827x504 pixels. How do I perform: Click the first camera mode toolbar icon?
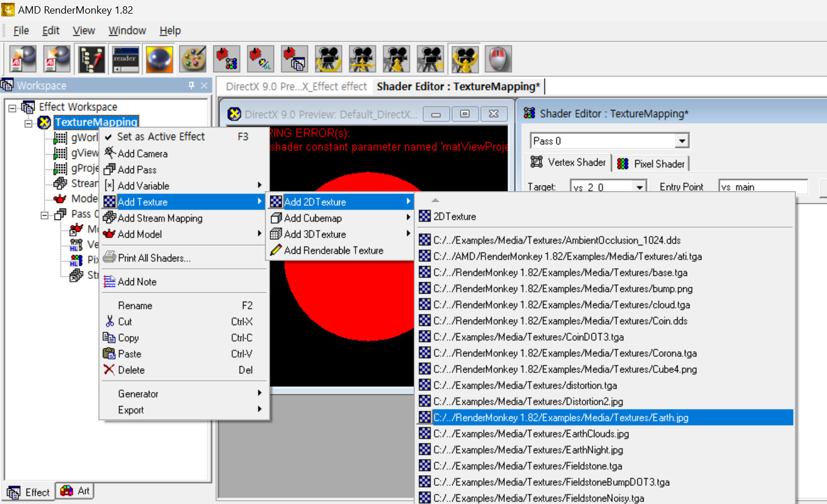[x=329, y=59]
